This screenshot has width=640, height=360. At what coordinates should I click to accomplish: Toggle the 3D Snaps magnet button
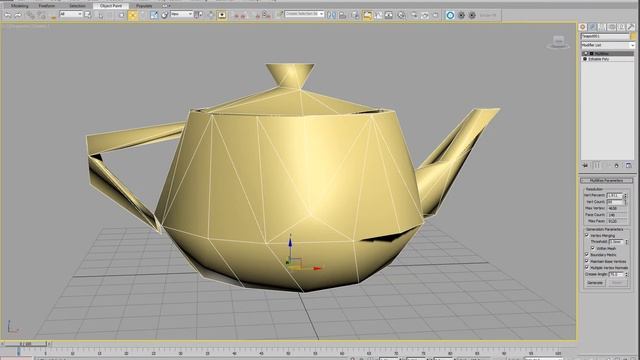tap(237, 16)
